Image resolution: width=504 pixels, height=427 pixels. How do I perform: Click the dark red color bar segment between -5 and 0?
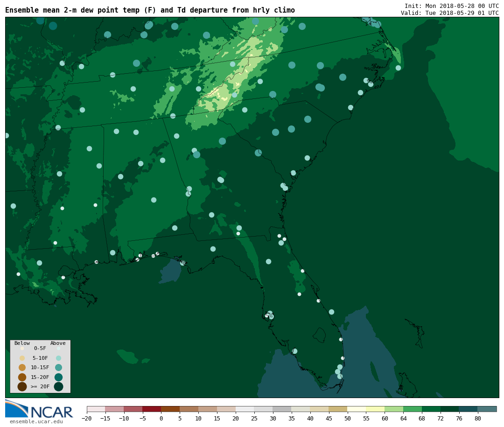click(x=152, y=409)
